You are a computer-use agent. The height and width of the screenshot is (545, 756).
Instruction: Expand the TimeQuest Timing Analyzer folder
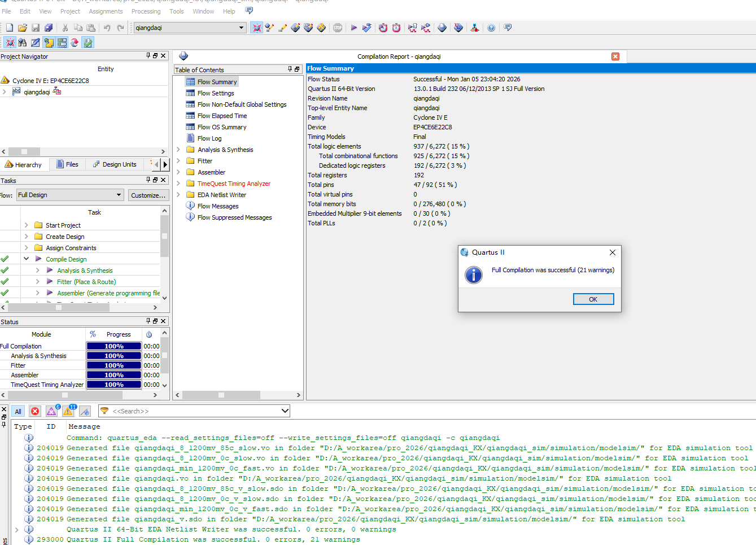(178, 184)
